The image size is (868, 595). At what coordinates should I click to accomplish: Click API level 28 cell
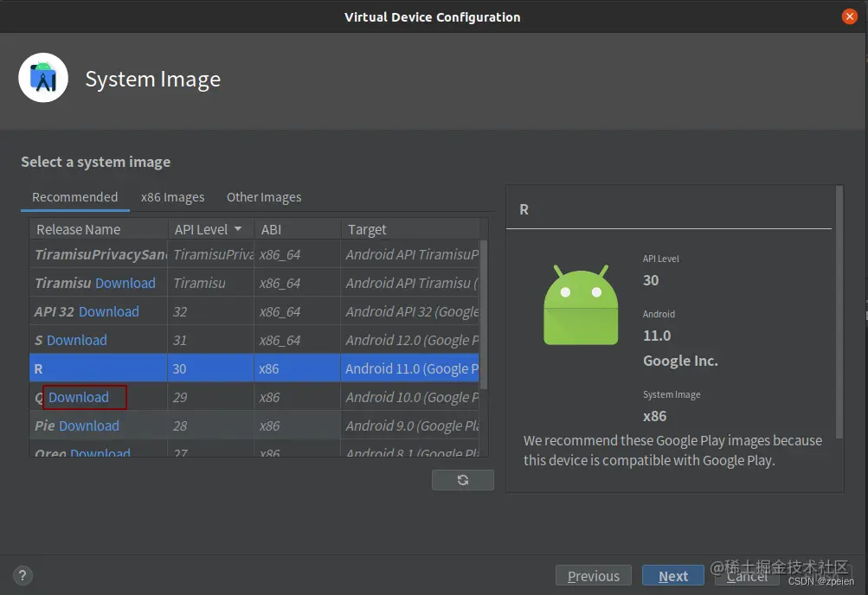click(211, 425)
